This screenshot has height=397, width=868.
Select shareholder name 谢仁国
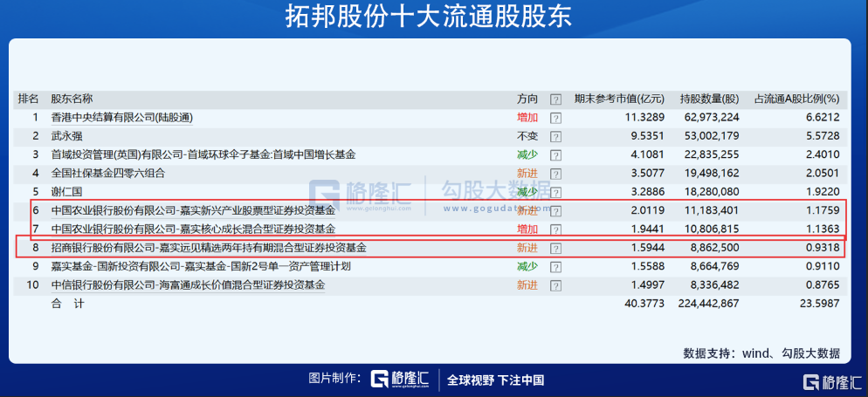pos(66,193)
